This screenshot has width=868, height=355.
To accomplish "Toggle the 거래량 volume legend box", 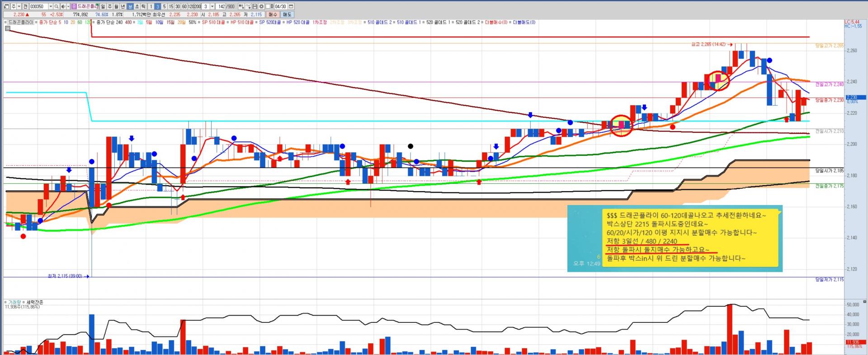I will tap(5, 302).
